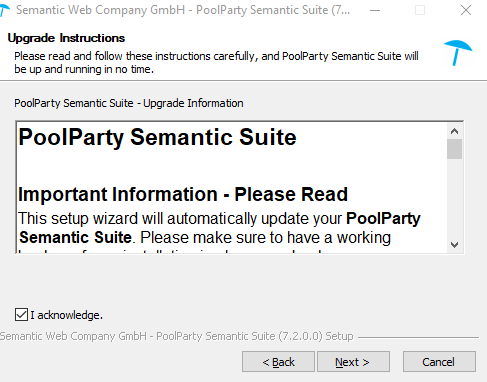The height and width of the screenshot is (382, 487).
Task: Click the window title bar text
Action: click(183, 10)
